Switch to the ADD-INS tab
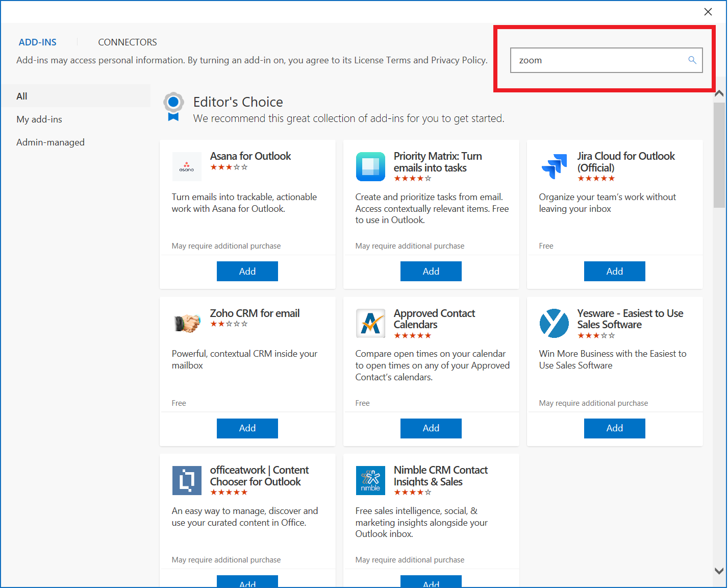Viewport: 728px width, 588px height. click(38, 42)
